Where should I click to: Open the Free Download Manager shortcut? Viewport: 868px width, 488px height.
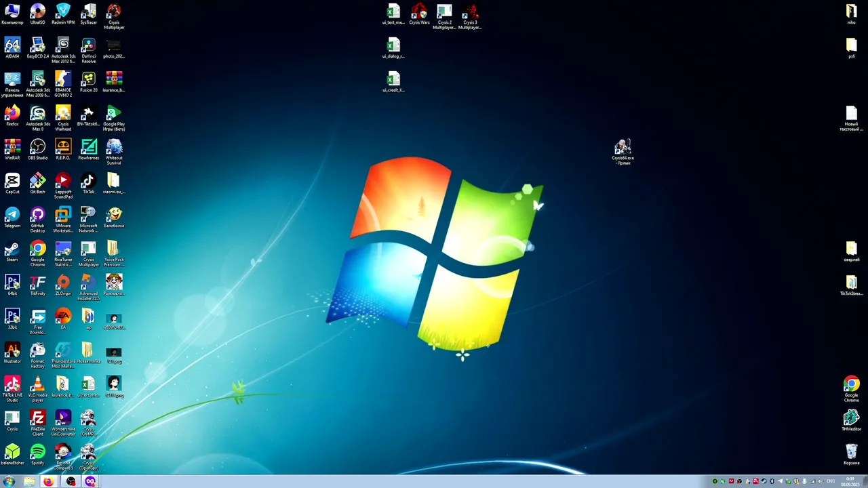coord(37,321)
